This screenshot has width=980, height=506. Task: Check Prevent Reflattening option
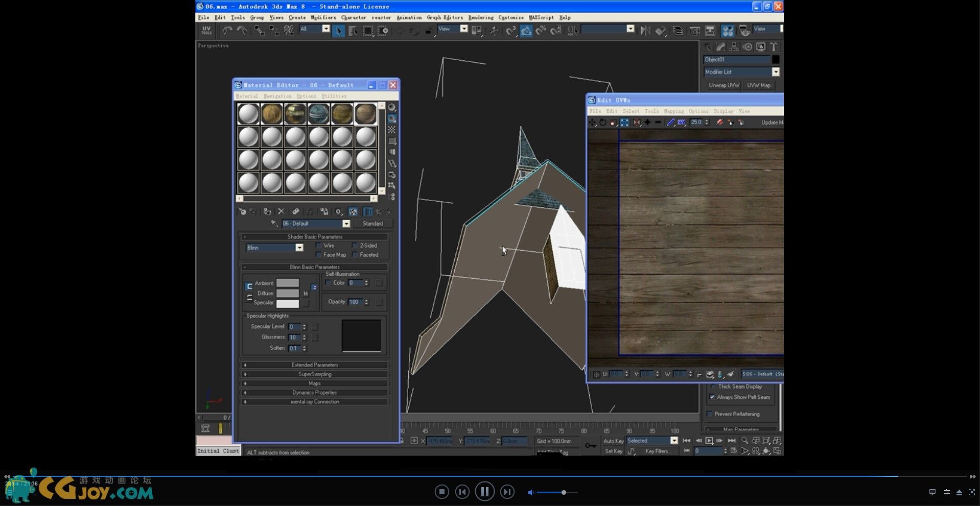(x=709, y=414)
